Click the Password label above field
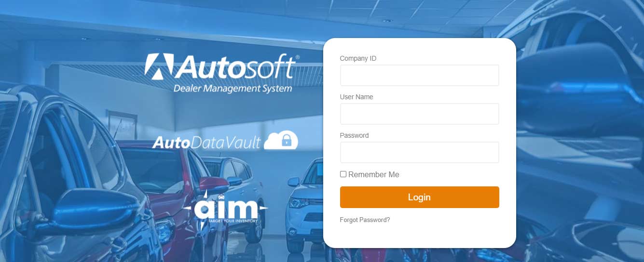Image resolution: width=644 pixels, height=262 pixels. [354, 135]
